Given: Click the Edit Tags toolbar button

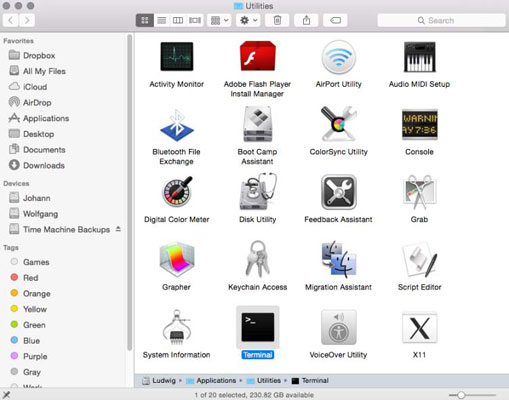Looking at the screenshot, I should pos(335,20).
